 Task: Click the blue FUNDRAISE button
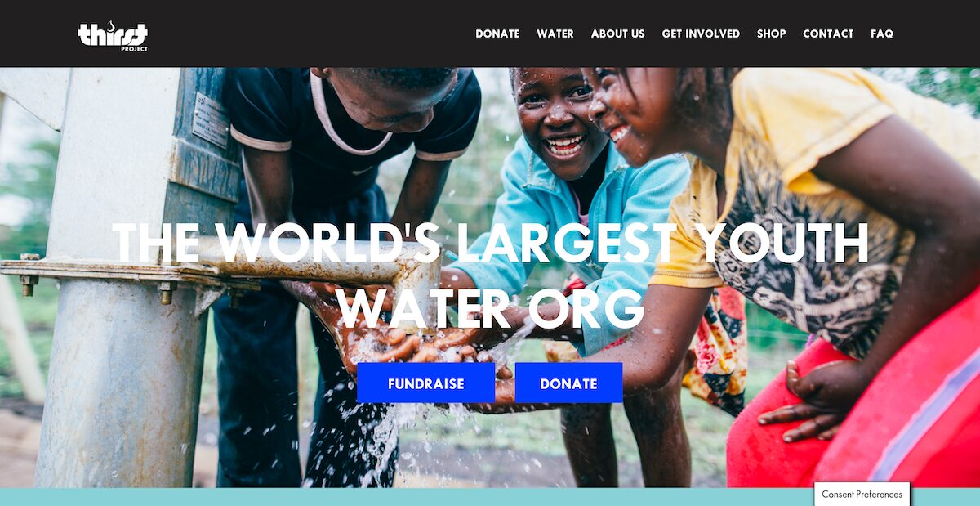(x=425, y=383)
